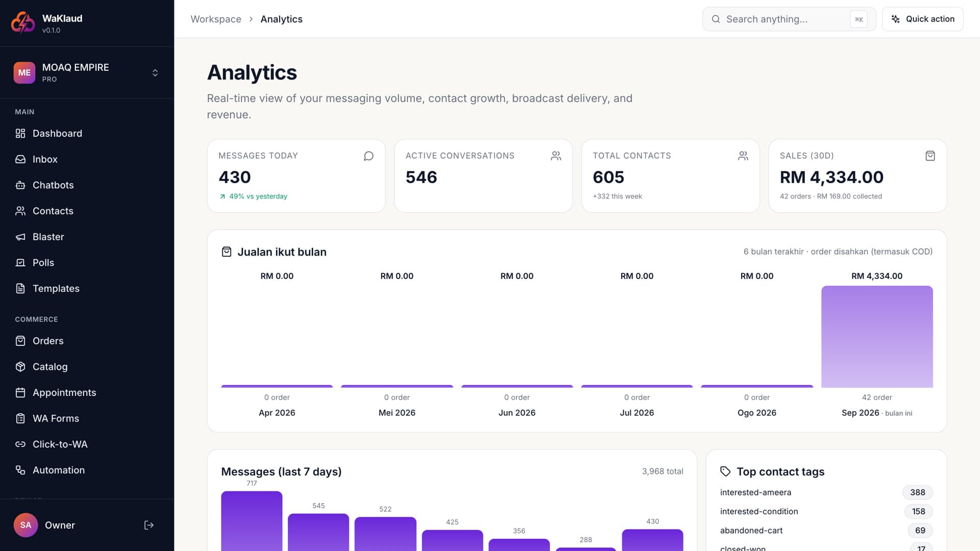Screen dimensions: 980x551
Task: Open Dashboard from the sidebar
Action: click(87, 133)
